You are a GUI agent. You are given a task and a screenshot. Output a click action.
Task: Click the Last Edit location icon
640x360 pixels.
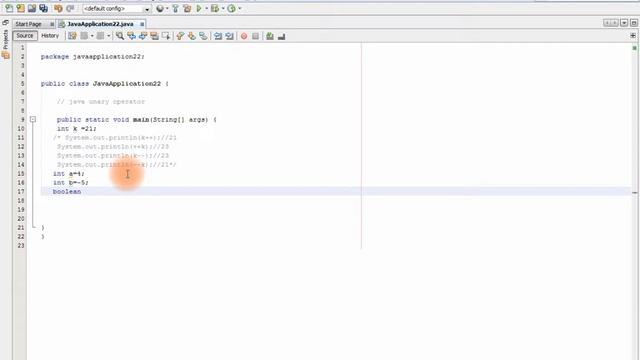[72, 36]
